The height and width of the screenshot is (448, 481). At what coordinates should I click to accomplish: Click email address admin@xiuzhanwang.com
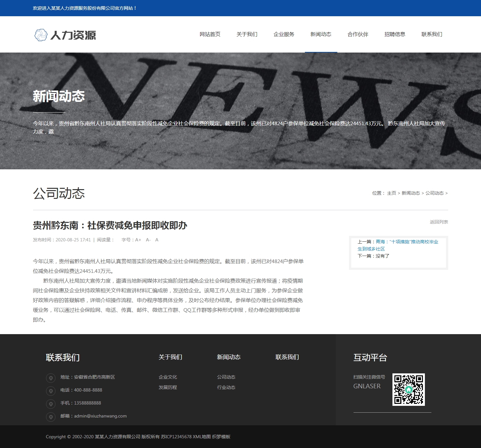tap(100, 416)
